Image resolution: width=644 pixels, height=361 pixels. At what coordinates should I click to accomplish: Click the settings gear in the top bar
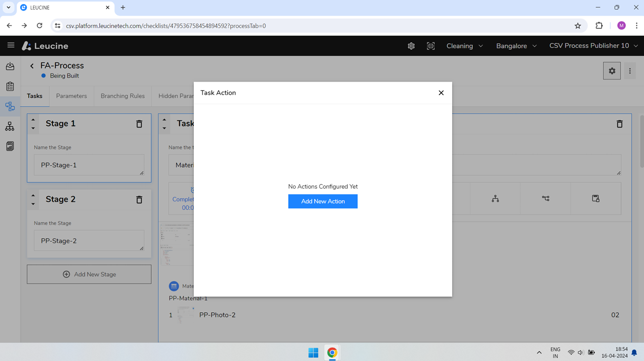pyautogui.click(x=411, y=46)
